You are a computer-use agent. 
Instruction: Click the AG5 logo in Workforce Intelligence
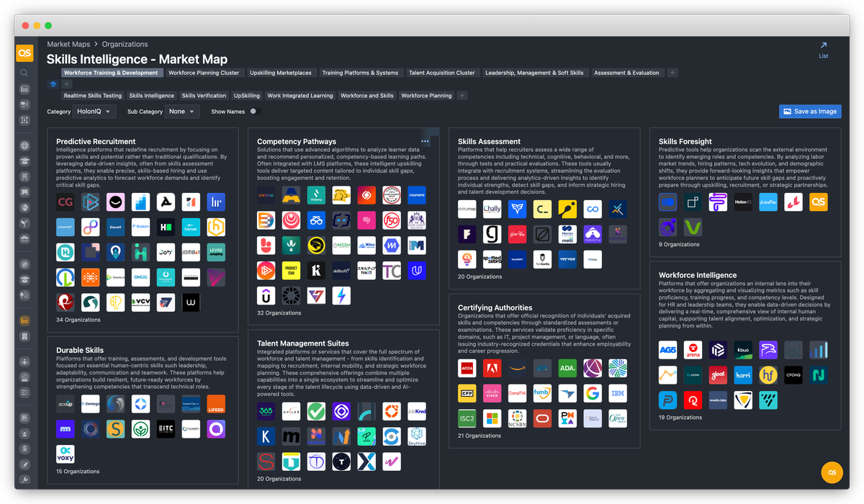tap(668, 351)
